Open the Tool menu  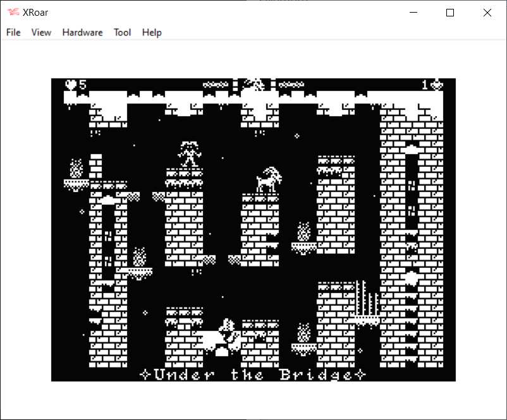tap(122, 32)
